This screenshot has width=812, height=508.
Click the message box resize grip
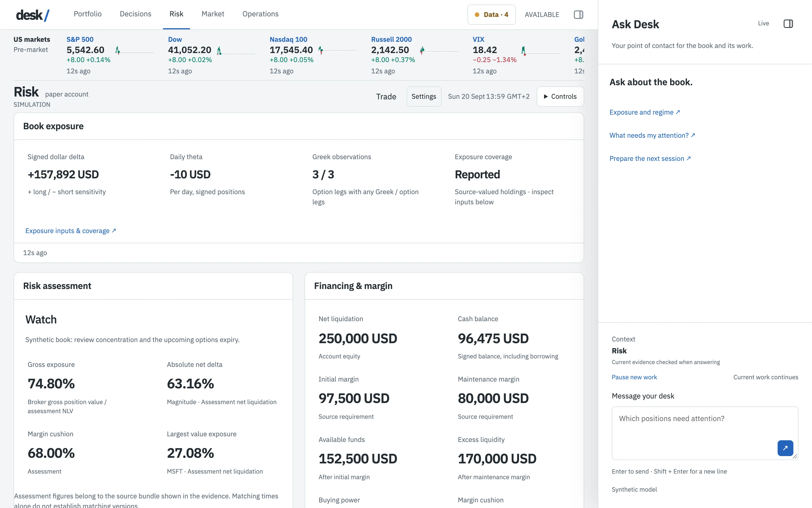click(795, 456)
